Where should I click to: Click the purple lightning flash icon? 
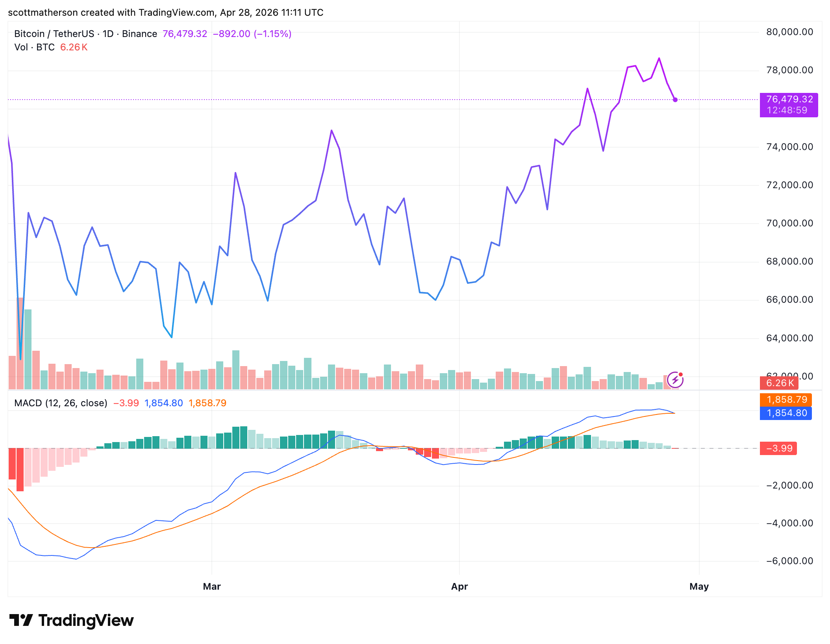pos(675,380)
